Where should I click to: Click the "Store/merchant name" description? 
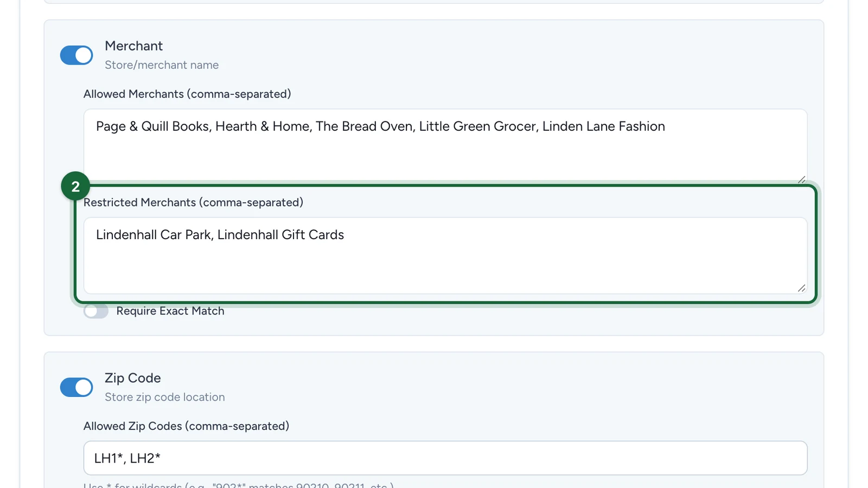click(x=162, y=65)
